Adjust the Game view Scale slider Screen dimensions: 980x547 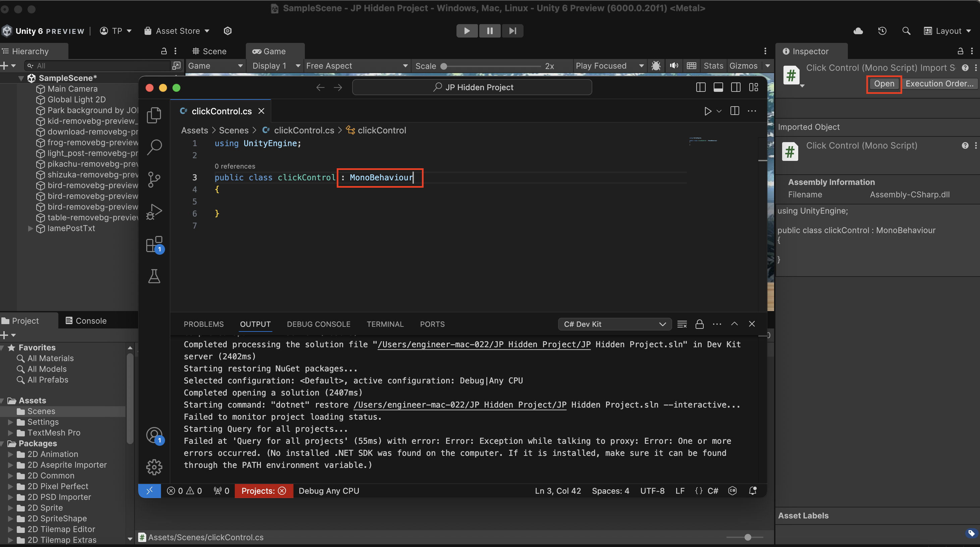pyautogui.click(x=492, y=66)
